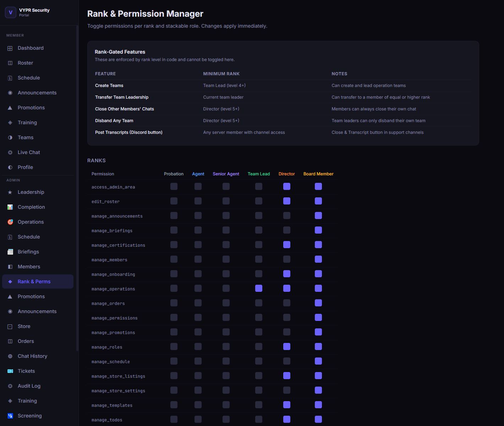The height and width of the screenshot is (426, 504).
Task: Uncheck manage_announcements for Board Member
Action: pyautogui.click(x=318, y=216)
